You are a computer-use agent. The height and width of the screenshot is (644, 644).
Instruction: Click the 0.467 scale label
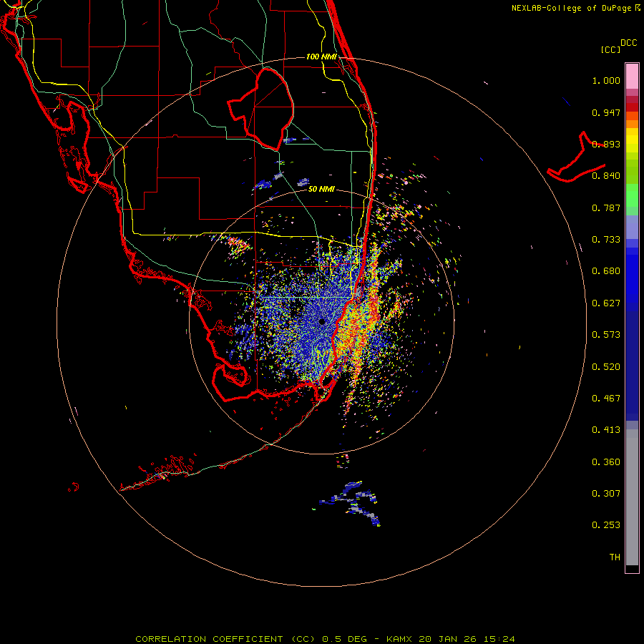click(606, 399)
